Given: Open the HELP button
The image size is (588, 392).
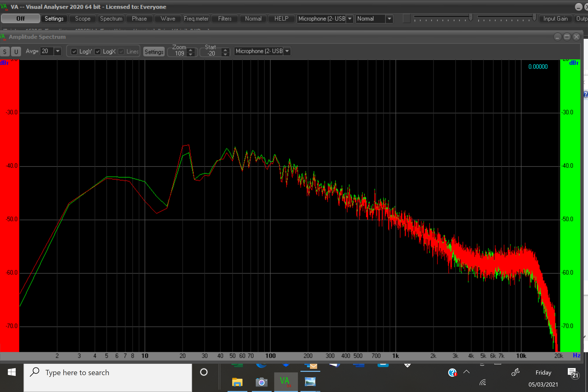Looking at the screenshot, I should [281, 18].
